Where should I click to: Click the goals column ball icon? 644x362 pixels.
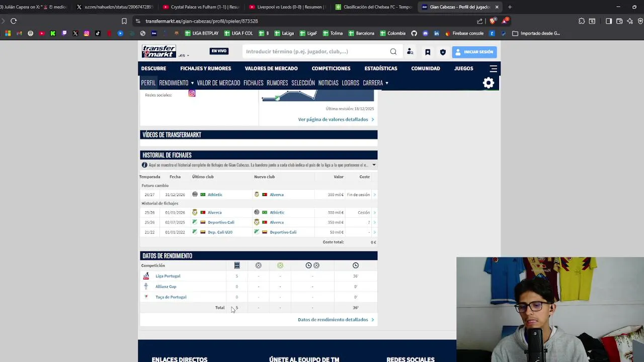tap(259, 265)
